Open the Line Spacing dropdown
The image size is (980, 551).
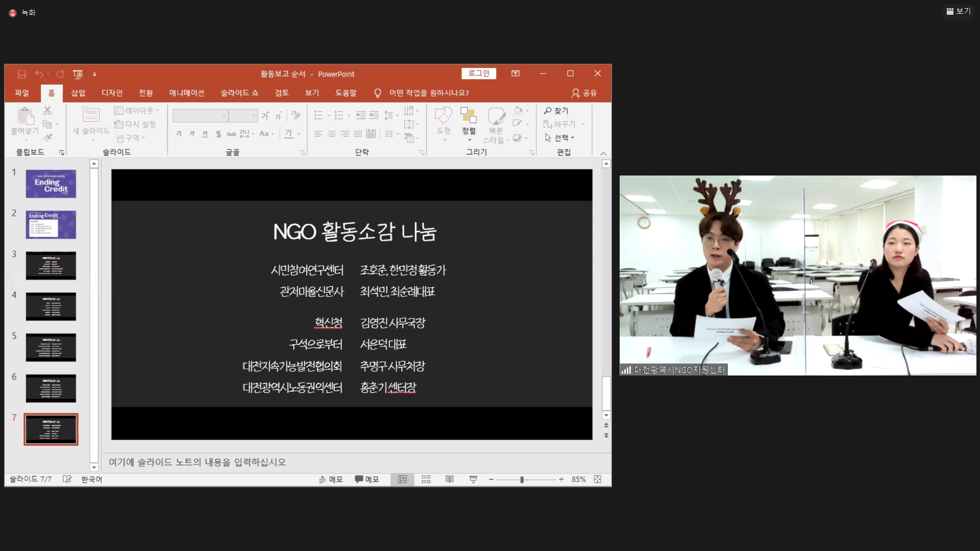(391, 115)
